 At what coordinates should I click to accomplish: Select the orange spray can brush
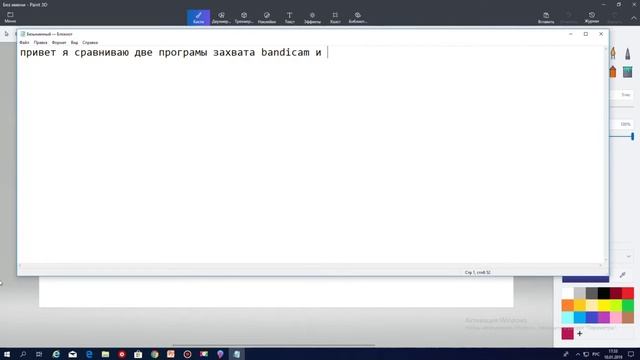click(x=613, y=72)
